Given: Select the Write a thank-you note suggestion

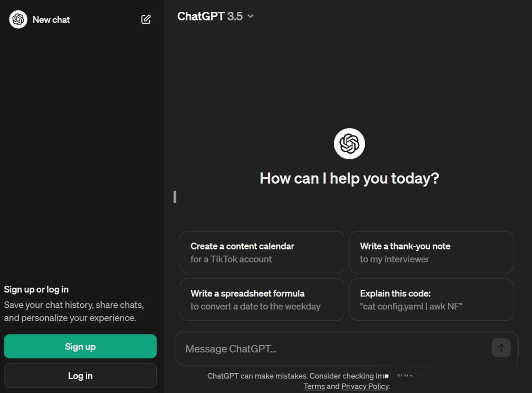Looking at the screenshot, I should point(431,252).
